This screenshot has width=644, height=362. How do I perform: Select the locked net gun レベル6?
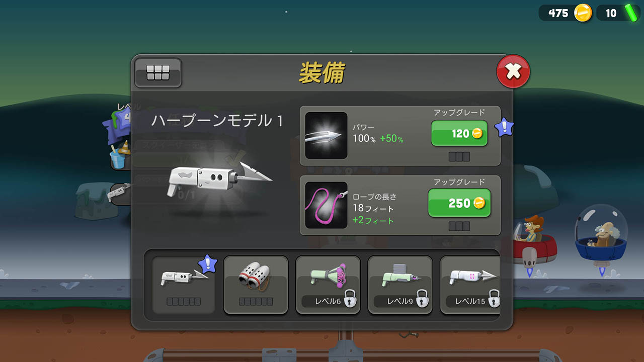coord(328,285)
